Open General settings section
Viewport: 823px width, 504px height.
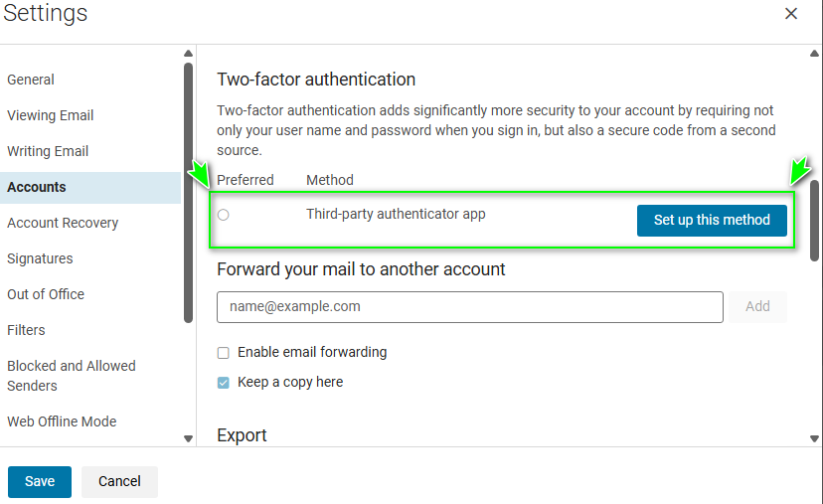[x=31, y=80]
